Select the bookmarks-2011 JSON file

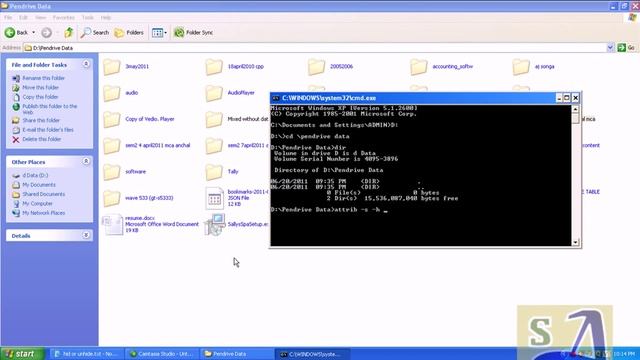237,198
